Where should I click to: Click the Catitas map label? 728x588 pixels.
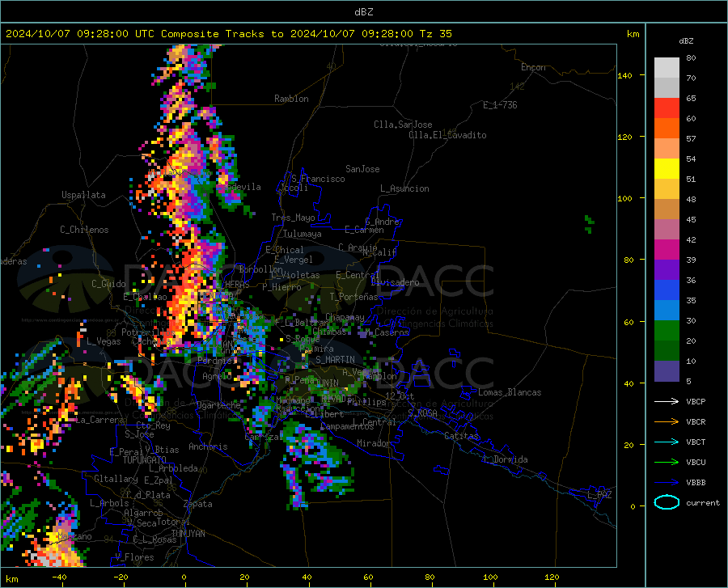point(462,436)
